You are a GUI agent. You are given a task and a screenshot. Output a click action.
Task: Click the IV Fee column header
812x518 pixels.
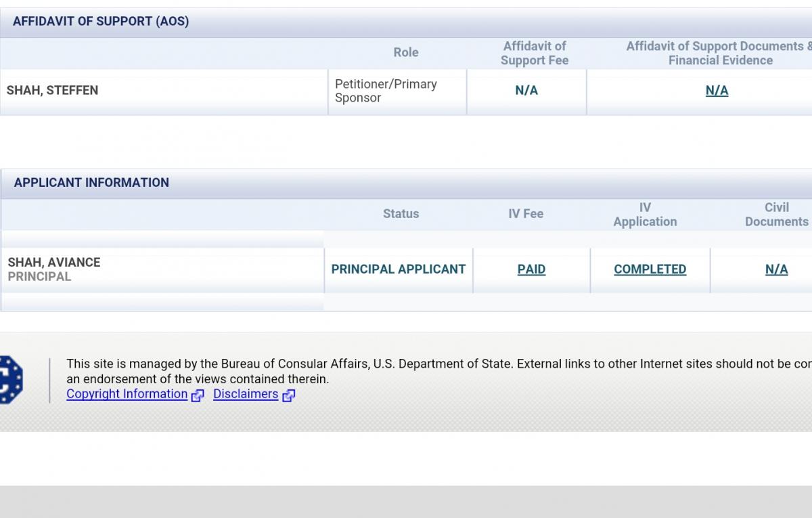click(526, 214)
